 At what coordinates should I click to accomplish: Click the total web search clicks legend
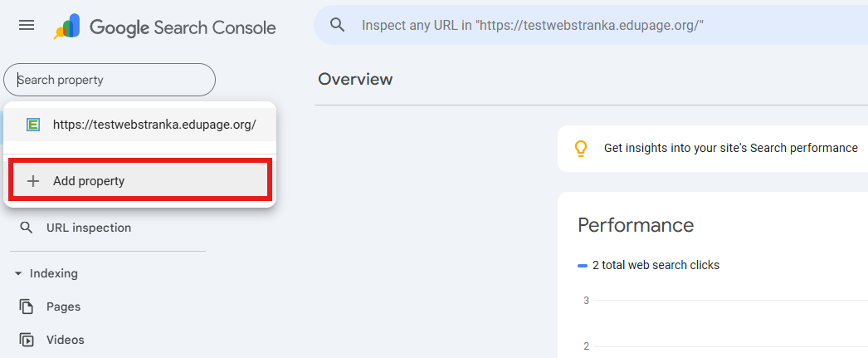click(x=656, y=265)
